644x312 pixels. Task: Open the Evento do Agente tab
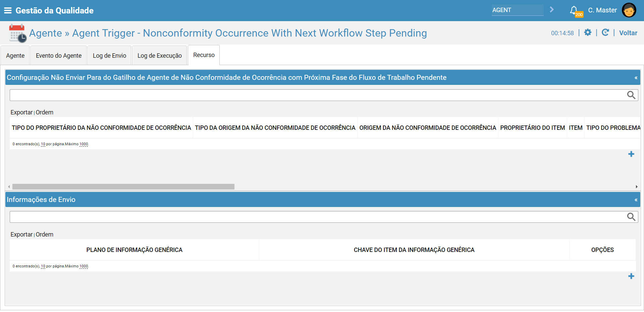coord(59,56)
